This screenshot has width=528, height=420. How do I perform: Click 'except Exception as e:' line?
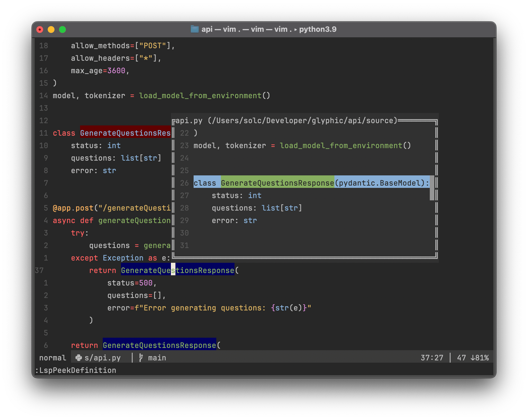point(121,258)
